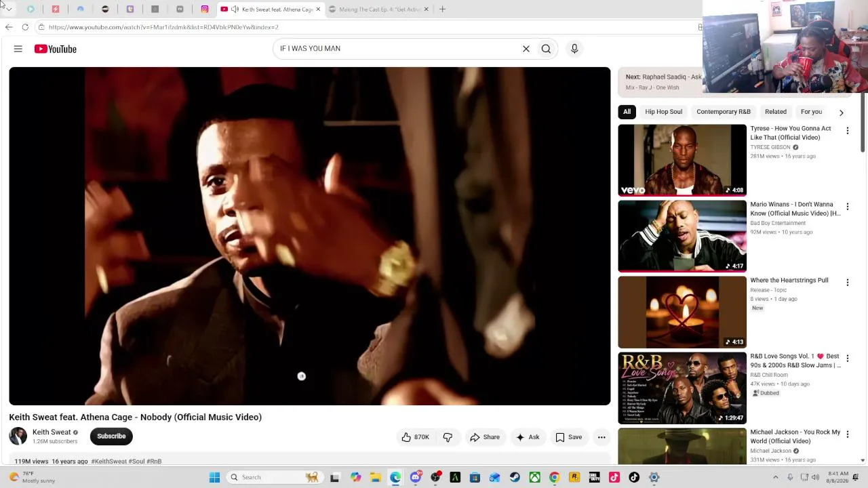This screenshot has width=868, height=488.
Task: Open Google Chrome from taskbar
Action: (555, 477)
